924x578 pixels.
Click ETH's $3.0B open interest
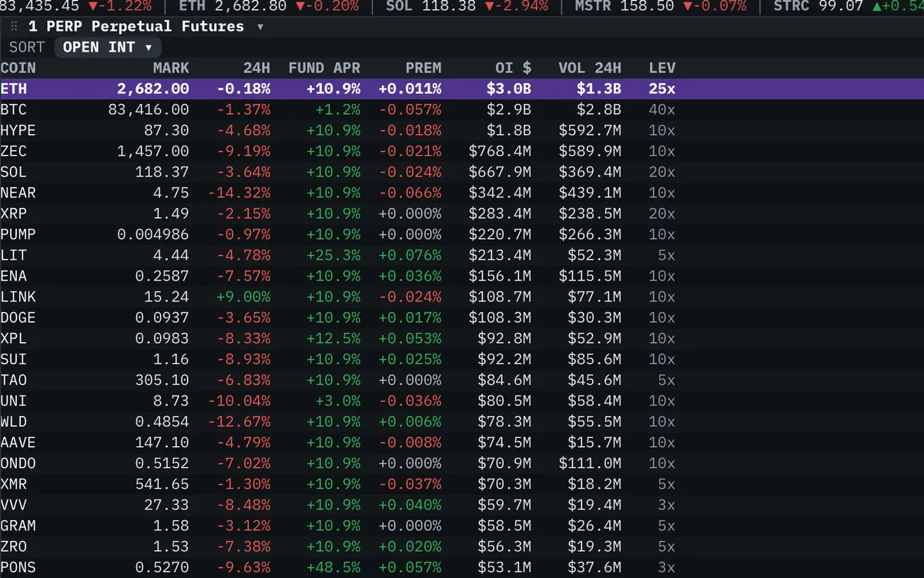[510, 89]
